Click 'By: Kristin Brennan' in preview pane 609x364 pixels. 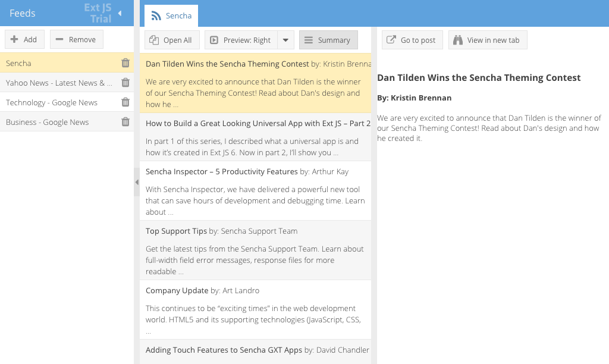(x=415, y=98)
